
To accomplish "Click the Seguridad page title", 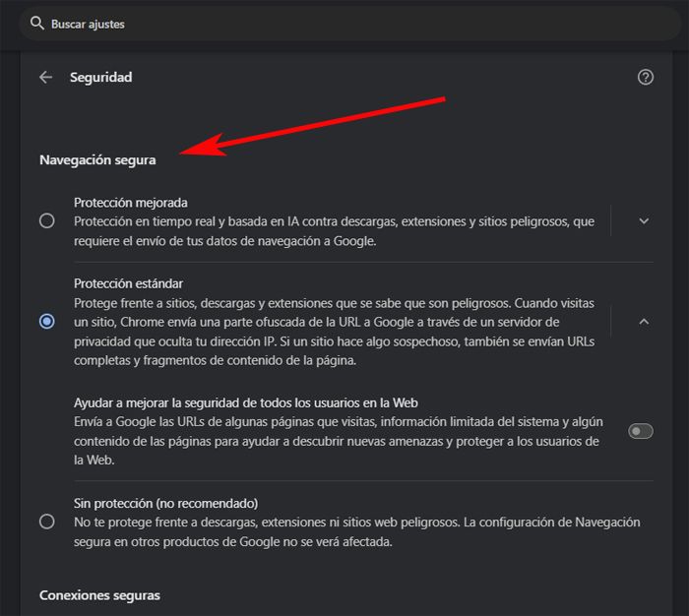I will (x=101, y=78).
